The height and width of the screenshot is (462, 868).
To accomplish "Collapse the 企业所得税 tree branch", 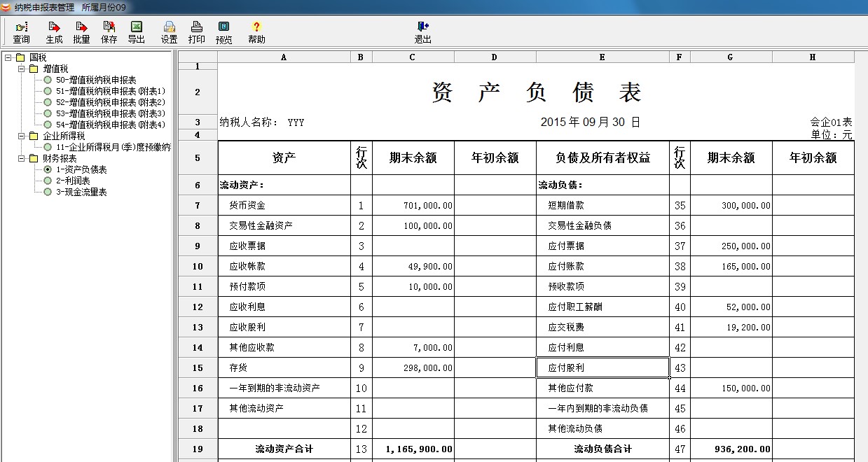I will 21,136.
